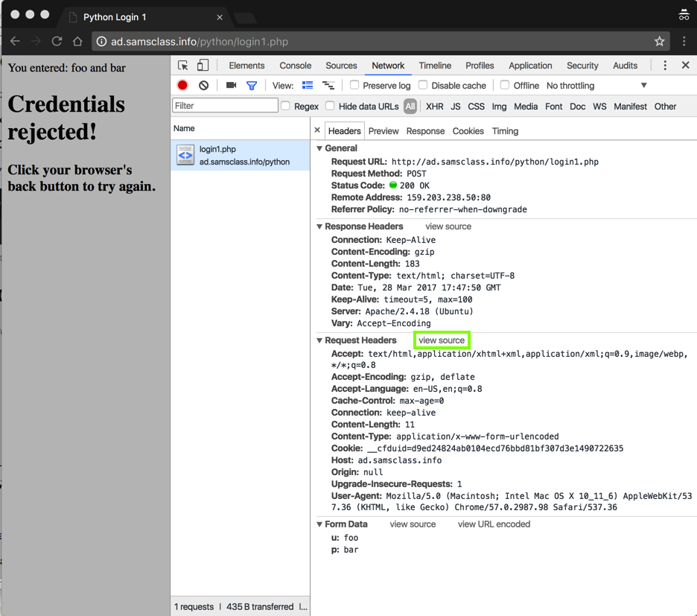
Task: View URL encoded form data
Action: click(494, 524)
